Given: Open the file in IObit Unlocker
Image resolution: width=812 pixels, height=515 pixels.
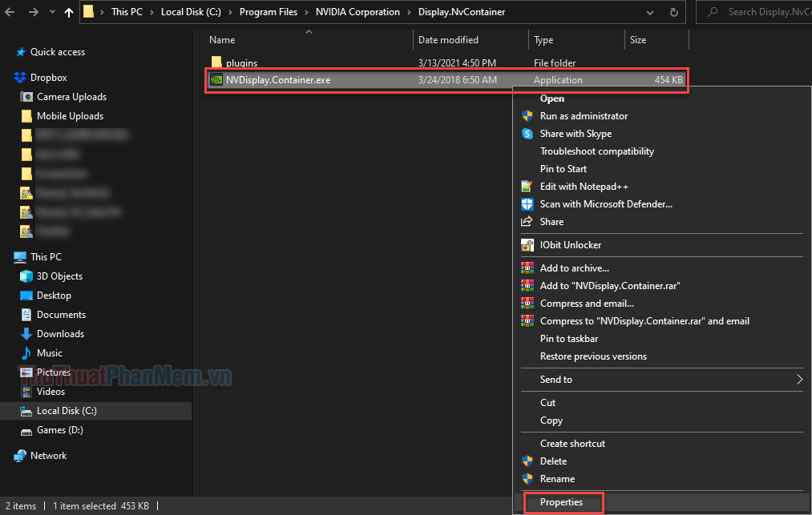Looking at the screenshot, I should coord(569,244).
